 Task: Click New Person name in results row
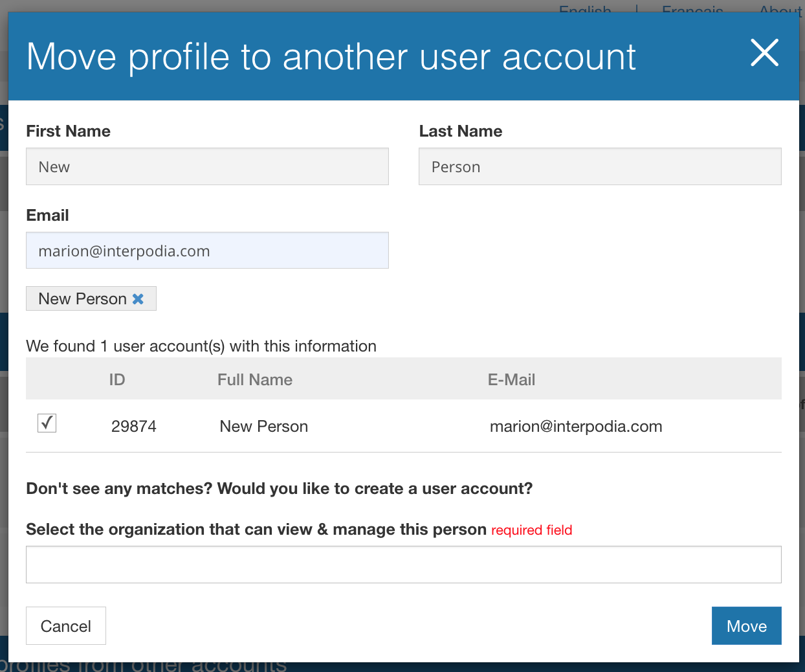pos(264,427)
